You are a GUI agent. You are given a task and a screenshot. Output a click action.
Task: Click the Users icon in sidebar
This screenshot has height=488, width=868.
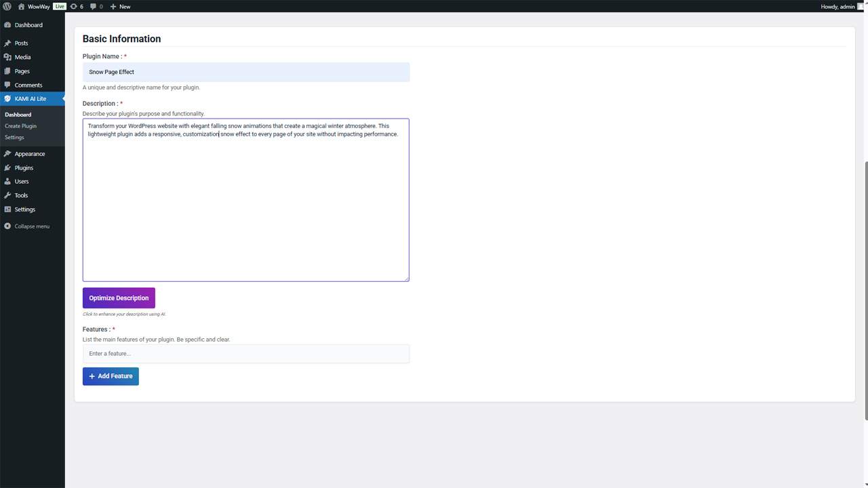(x=7, y=182)
